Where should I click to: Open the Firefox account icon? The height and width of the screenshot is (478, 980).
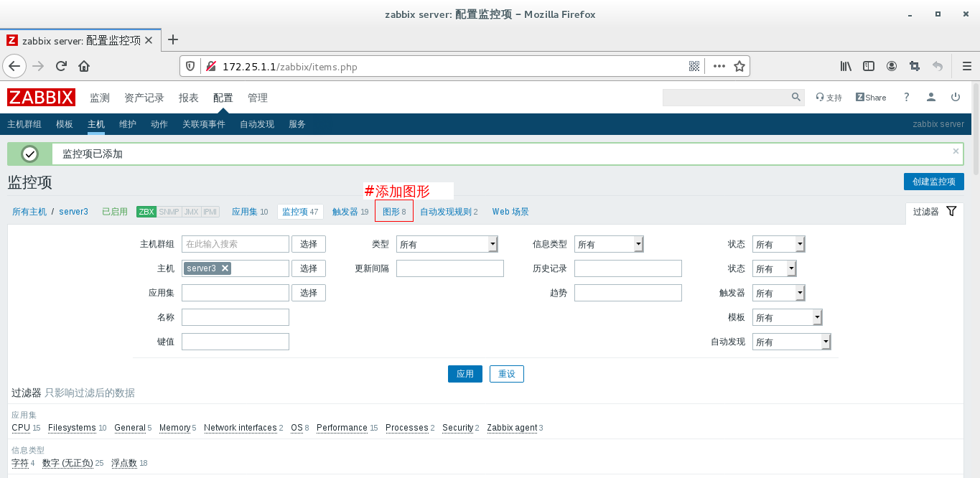pos(892,66)
